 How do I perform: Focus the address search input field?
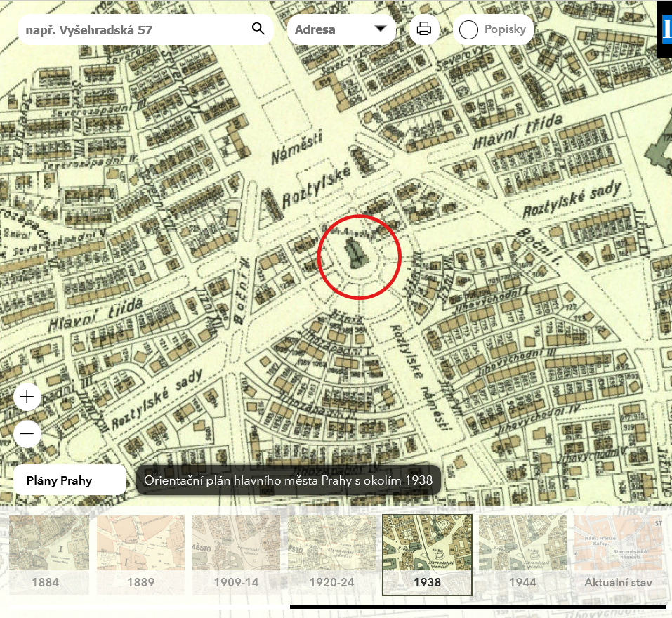tap(133, 29)
